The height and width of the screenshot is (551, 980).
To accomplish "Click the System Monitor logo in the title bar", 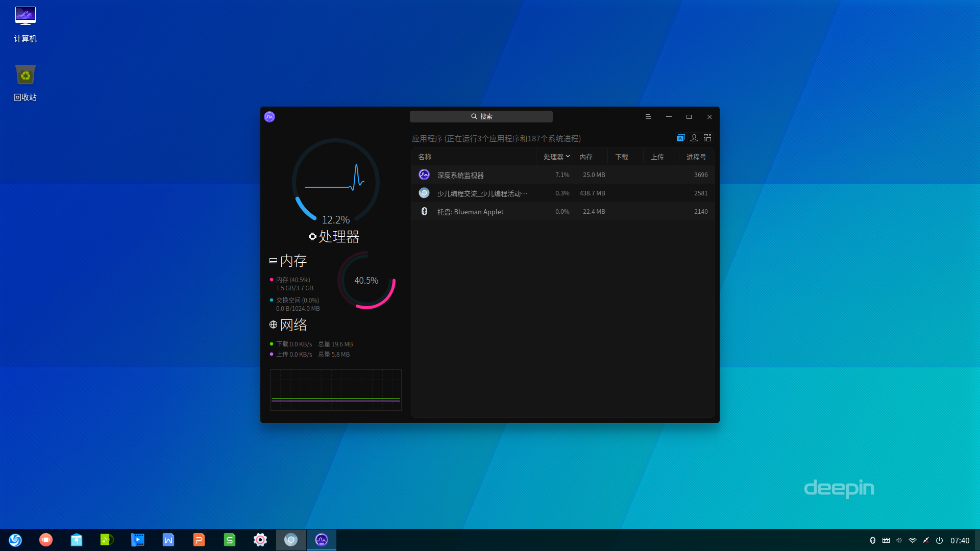I will point(269,117).
